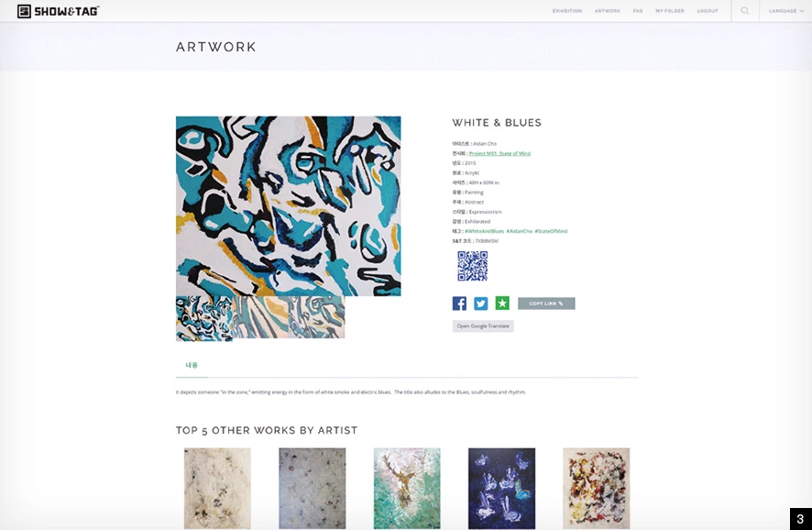Viewport: 812px width, 530px height.
Task: Click the #AidanCho hashtag
Action: (x=519, y=231)
